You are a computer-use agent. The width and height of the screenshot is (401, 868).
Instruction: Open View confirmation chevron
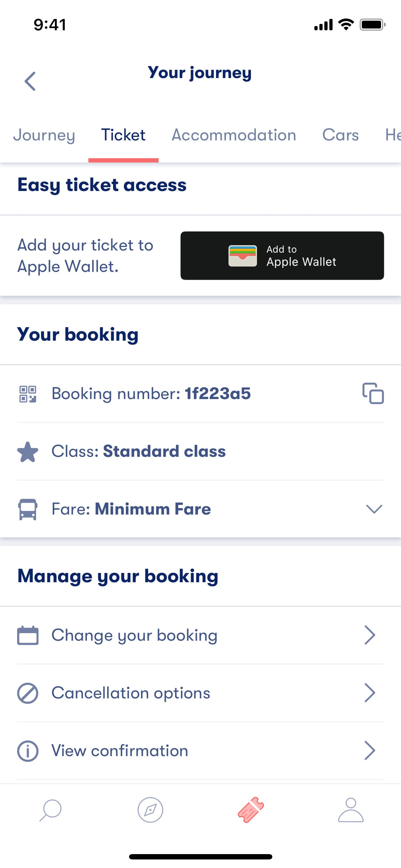coord(370,750)
